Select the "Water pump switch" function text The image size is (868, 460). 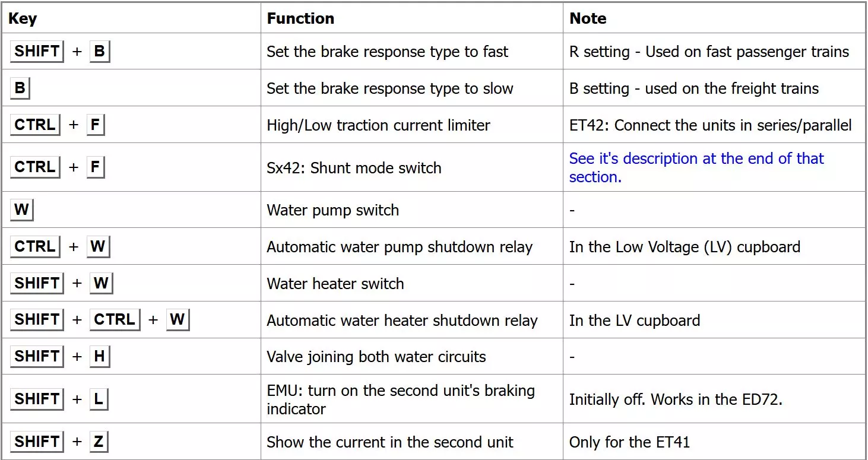(x=332, y=210)
